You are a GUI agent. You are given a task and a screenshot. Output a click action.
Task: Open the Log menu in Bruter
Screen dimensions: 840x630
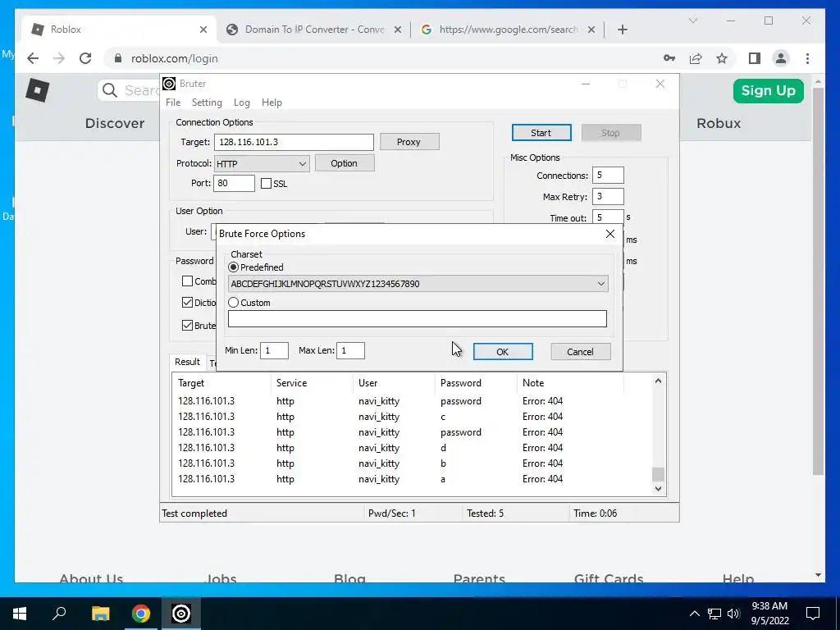(x=242, y=103)
